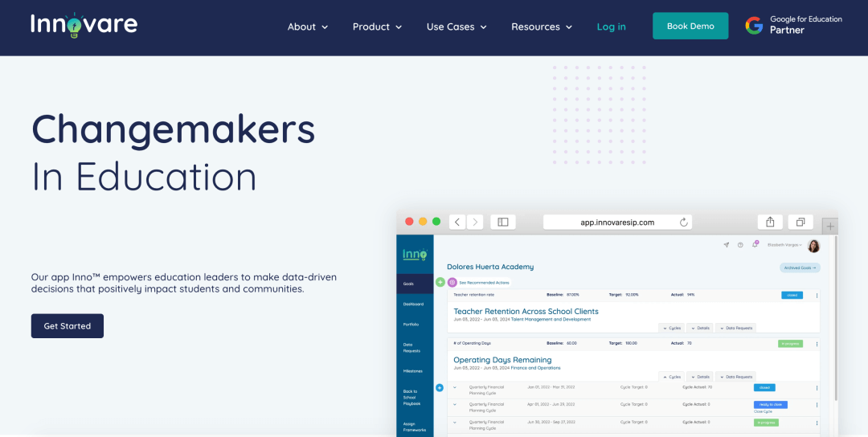Click Elizabeth Vargas profile avatar
868x437 pixels.
(x=813, y=246)
